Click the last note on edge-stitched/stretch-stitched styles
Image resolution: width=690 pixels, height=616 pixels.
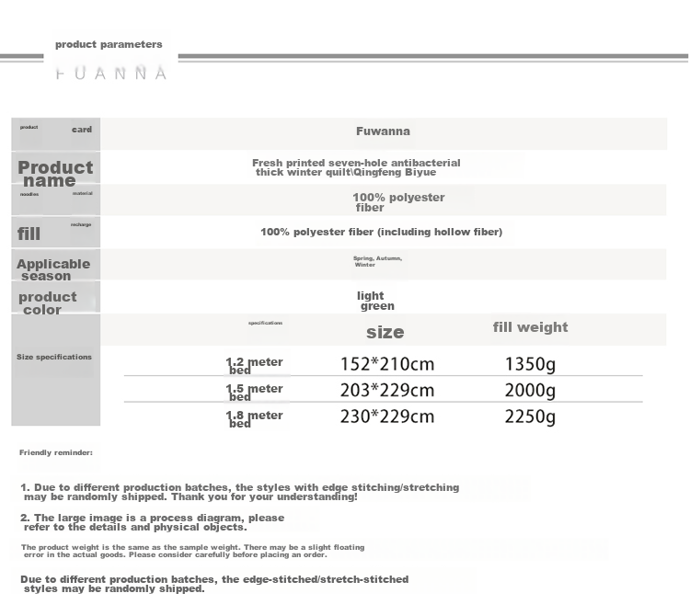214,584
